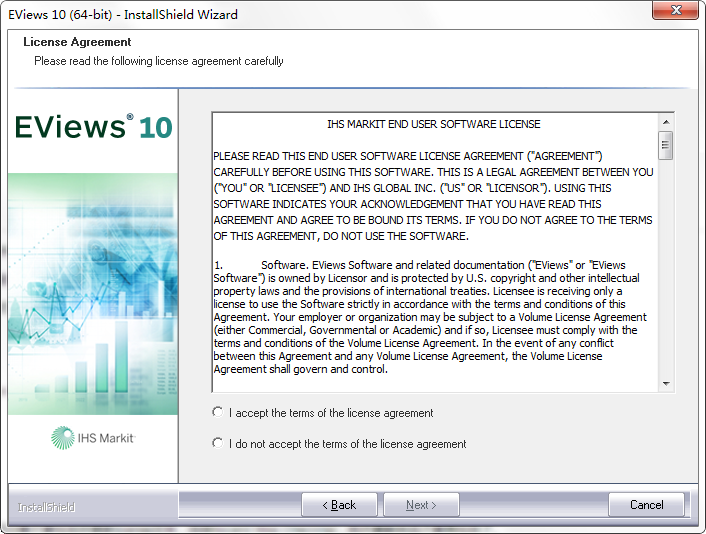Image resolution: width=706 pixels, height=534 pixels.
Task: Click the paragraph starting "PLEASE READ THIS END USER"
Action: pyautogui.click(x=433, y=196)
